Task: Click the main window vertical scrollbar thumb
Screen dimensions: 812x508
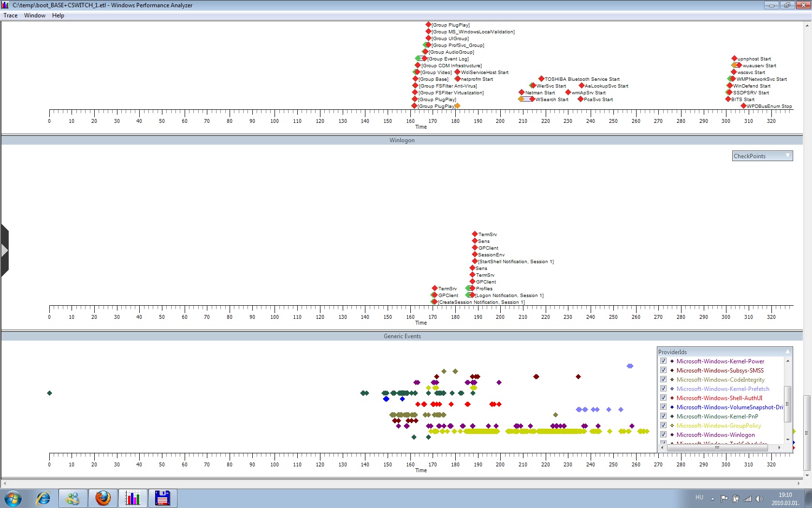Action: click(807, 433)
